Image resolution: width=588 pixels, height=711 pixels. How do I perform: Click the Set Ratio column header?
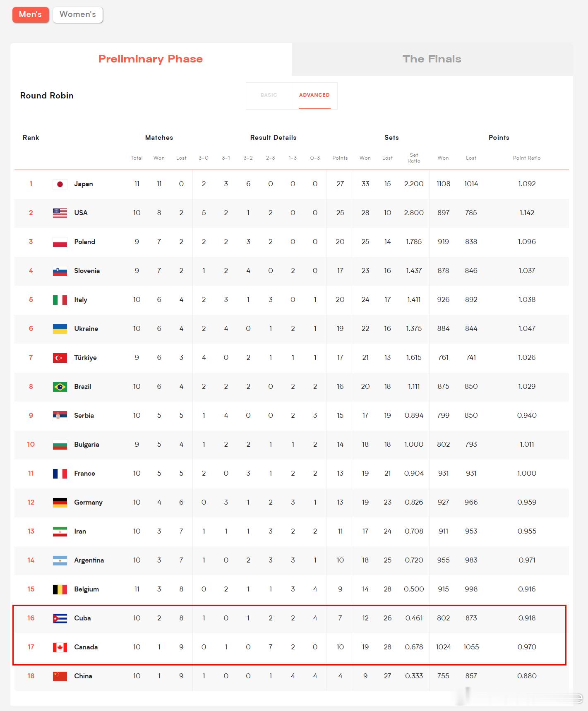[x=414, y=158]
